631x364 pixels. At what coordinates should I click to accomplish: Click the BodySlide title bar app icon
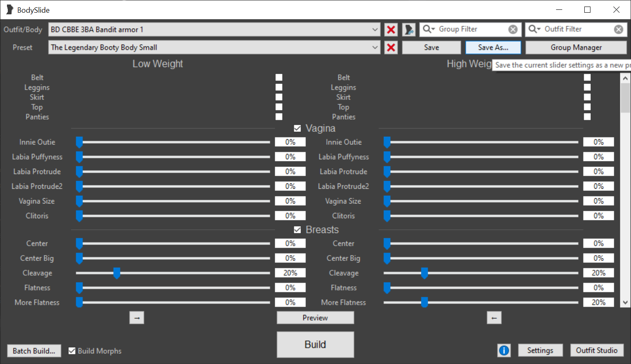(9, 10)
